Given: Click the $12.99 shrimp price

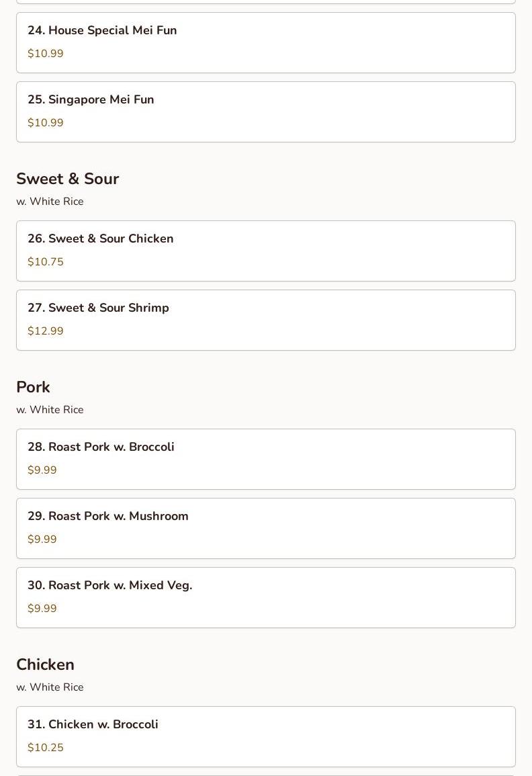Looking at the screenshot, I should click(x=46, y=331).
